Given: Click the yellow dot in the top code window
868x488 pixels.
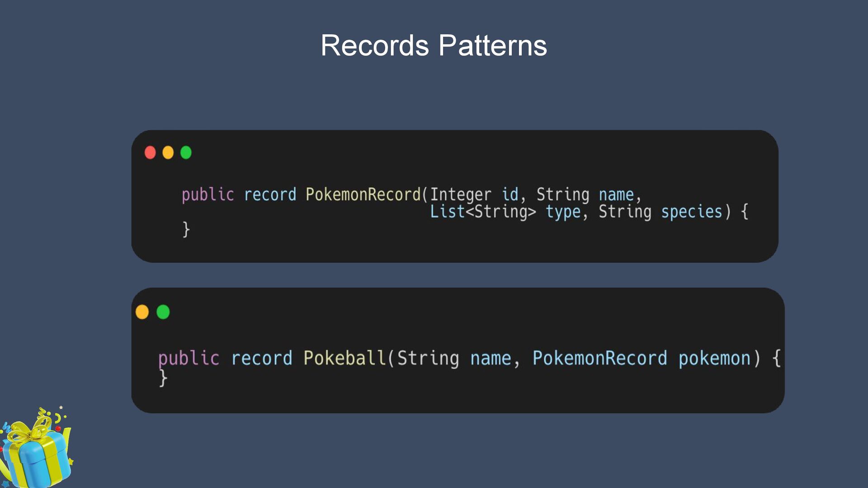Looking at the screenshot, I should (168, 153).
